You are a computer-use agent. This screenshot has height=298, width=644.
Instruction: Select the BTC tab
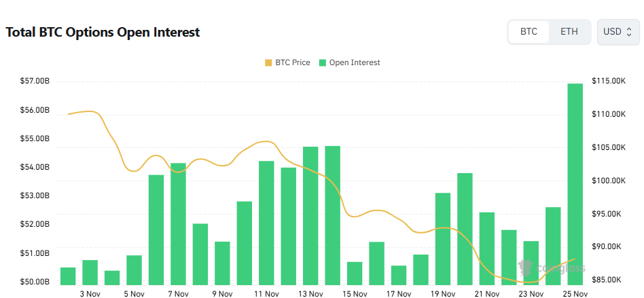[x=529, y=32]
